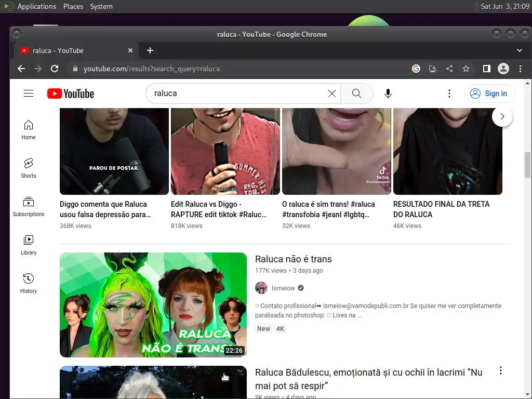Image resolution: width=532 pixels, height=399 pixels.
Task: Click the 'Raluca não é trans' video title
Action: 293,259
